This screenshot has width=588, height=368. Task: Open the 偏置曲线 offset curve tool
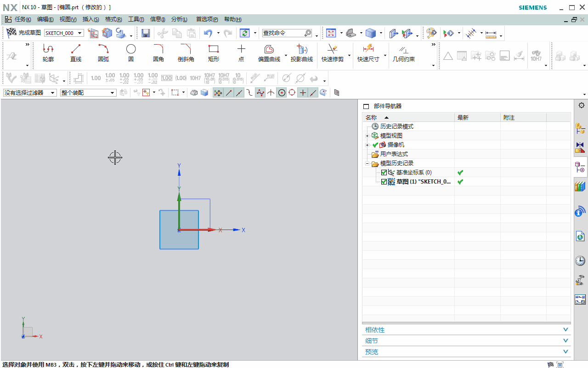point(269,53)
